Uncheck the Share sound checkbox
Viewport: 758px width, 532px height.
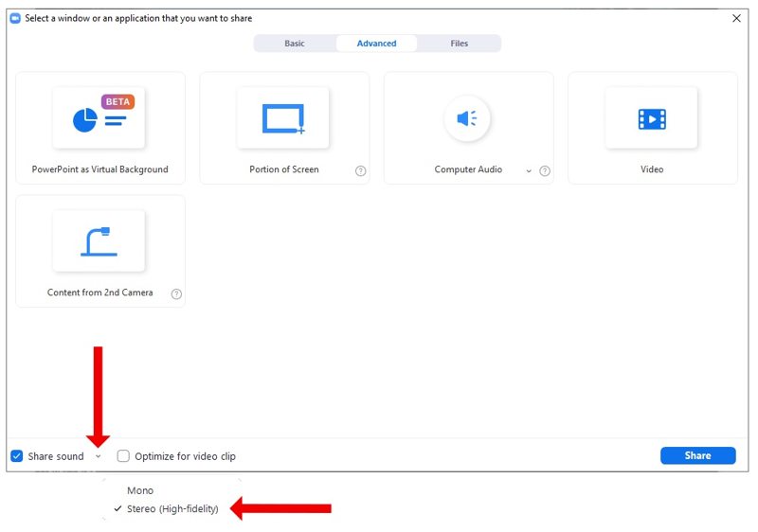pos(17,456)
